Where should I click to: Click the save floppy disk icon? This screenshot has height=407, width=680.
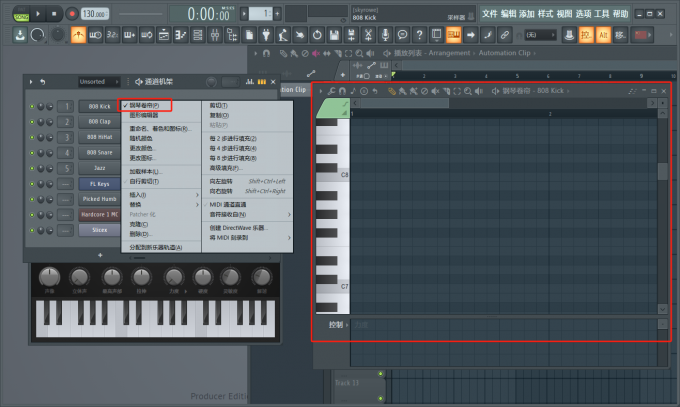[x=334, y=35]
